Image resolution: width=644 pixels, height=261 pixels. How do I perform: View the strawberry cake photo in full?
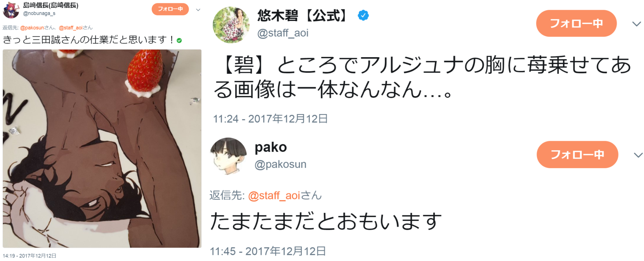[x=102, y=148]
